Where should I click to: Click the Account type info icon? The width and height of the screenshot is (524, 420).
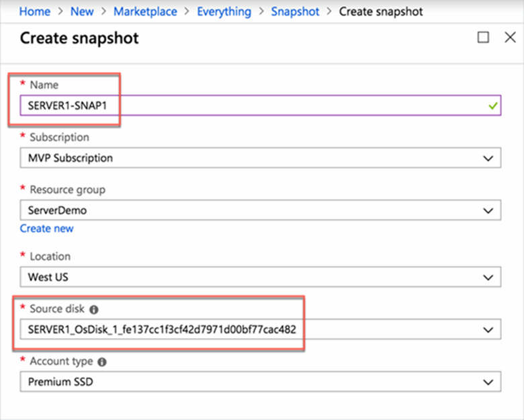tap(102, 362)
